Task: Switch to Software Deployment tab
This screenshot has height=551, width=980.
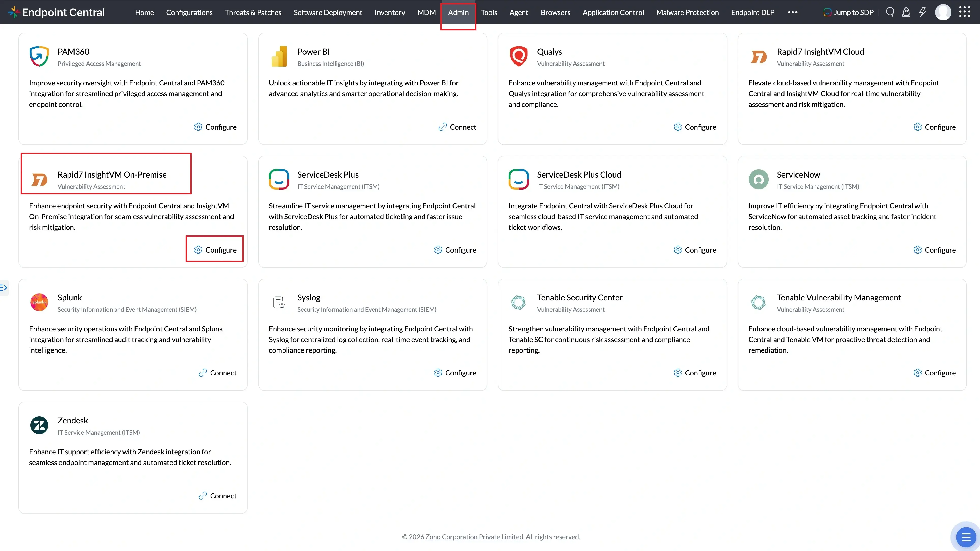Action: pos(328,12)
